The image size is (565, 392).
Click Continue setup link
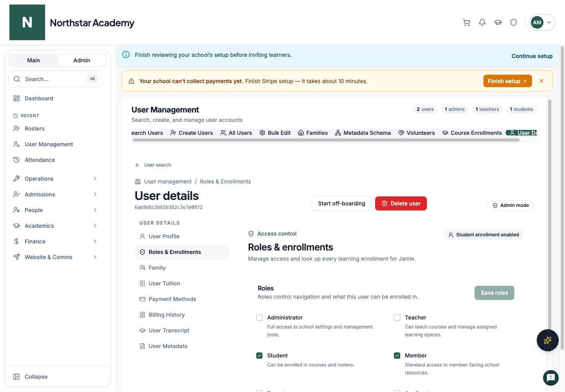[532, 56]
